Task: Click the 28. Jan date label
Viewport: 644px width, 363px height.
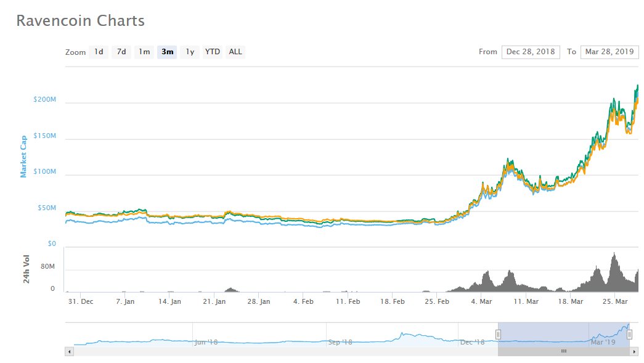Action: 259,301
